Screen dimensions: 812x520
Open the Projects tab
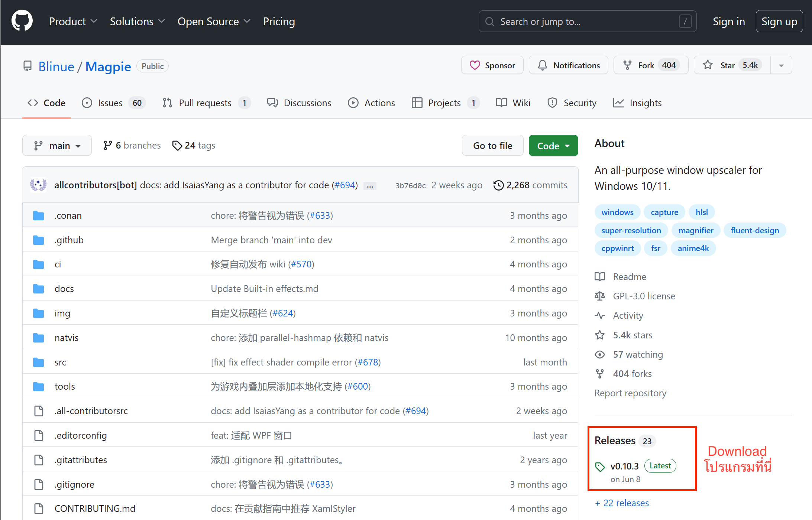tap(445, 103)
